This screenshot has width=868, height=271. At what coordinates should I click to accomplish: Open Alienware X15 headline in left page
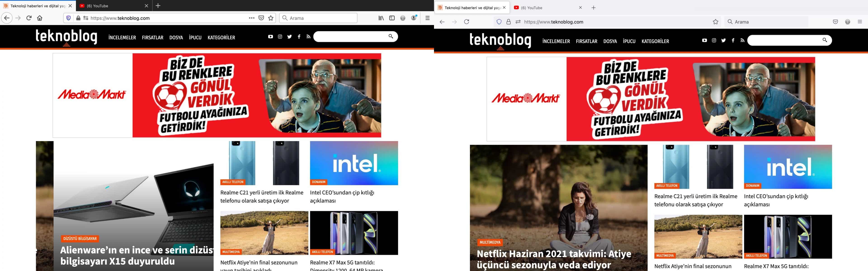click(x=137, y=255)
